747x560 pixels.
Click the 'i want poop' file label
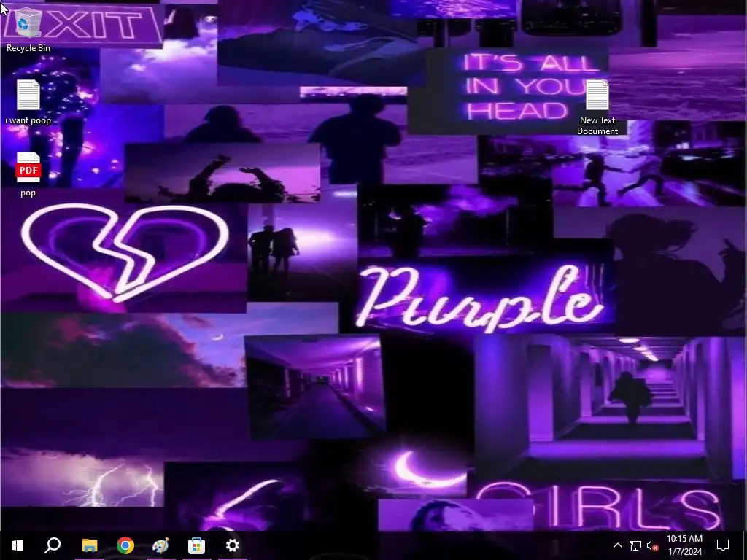[28, 120]
